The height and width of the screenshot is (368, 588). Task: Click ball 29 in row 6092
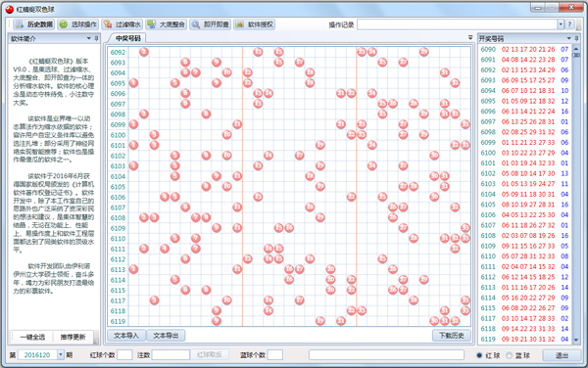(x=423, y=52)
